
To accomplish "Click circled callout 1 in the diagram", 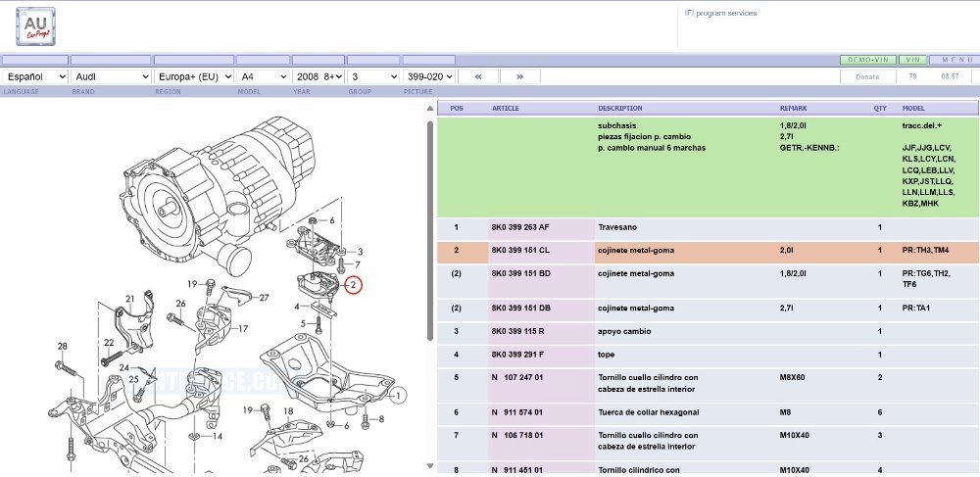I will click(400, 395).
